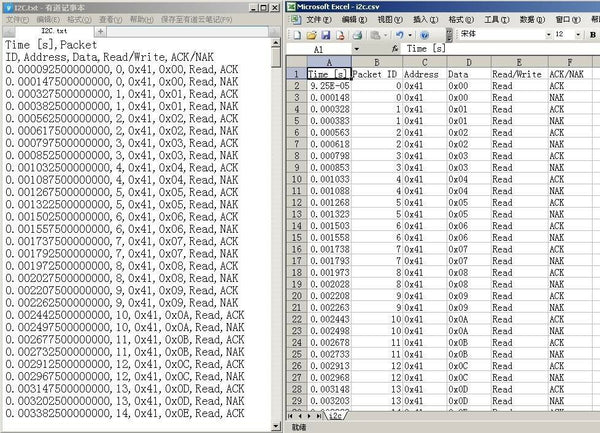The height and width of the screenshot is (433, 600).
Task: Click the 0x0A data cell in row 22
Action: click(469, 319)
